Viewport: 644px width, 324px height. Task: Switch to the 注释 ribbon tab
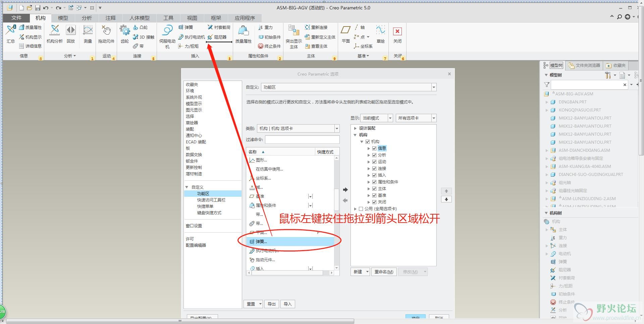(x=110, y=18)
